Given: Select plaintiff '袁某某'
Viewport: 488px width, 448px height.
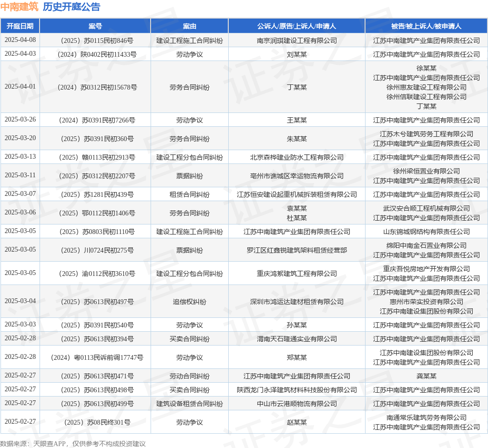Looking at the screenshot, I should point(296,209).
